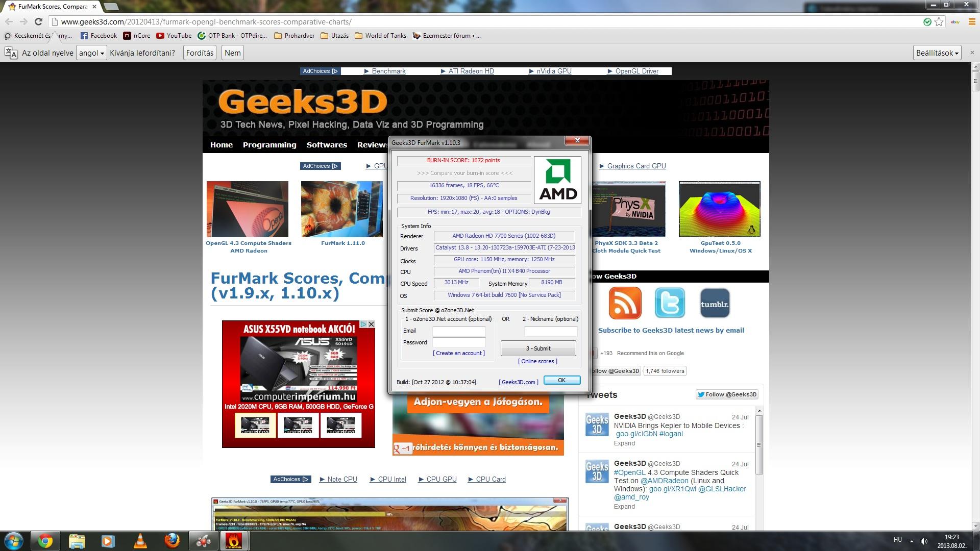Open Firefox from the taskbar
This screenshot has width=980, height=551.
pos(172,541)
